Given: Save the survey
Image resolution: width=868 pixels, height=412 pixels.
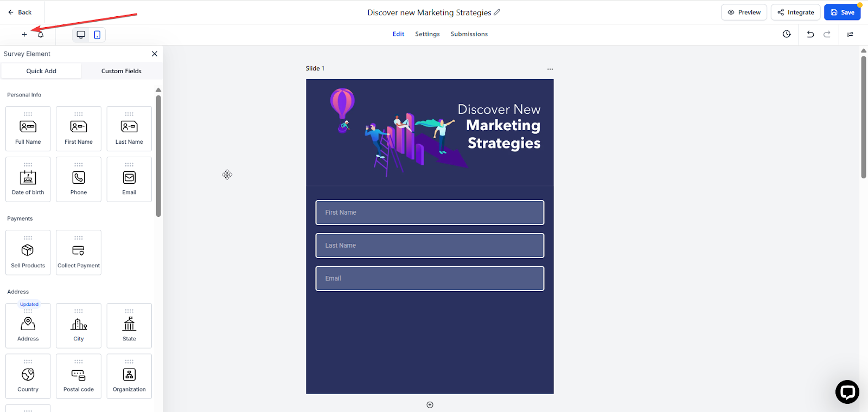Looking at the screenshot, I should [842, 12].
